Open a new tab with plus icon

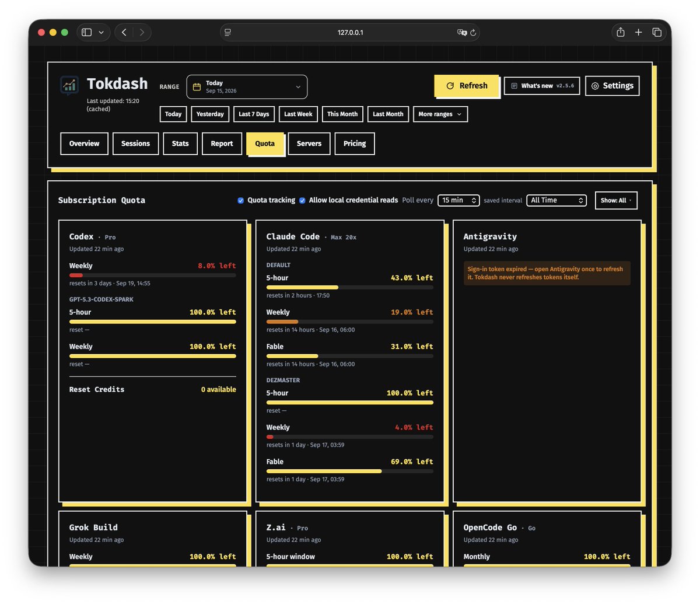[639, 32]
